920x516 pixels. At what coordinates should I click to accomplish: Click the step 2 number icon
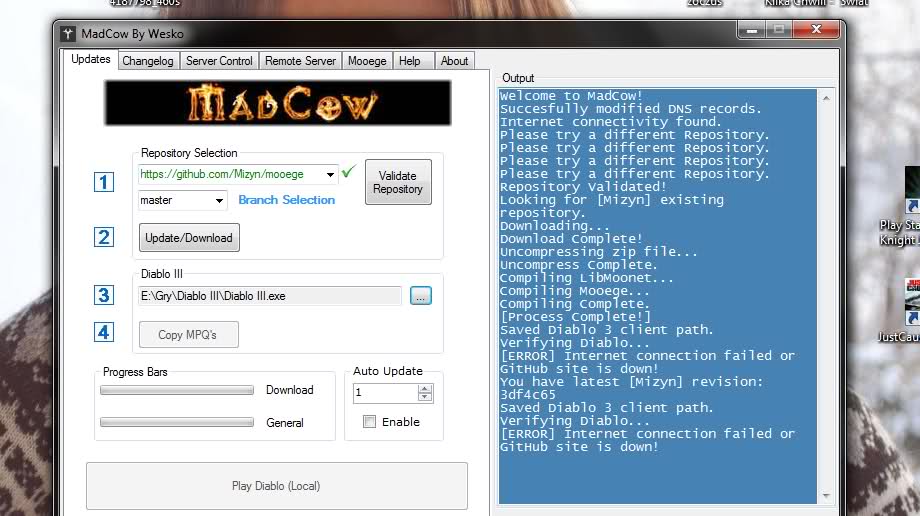[x=104, y=238]
